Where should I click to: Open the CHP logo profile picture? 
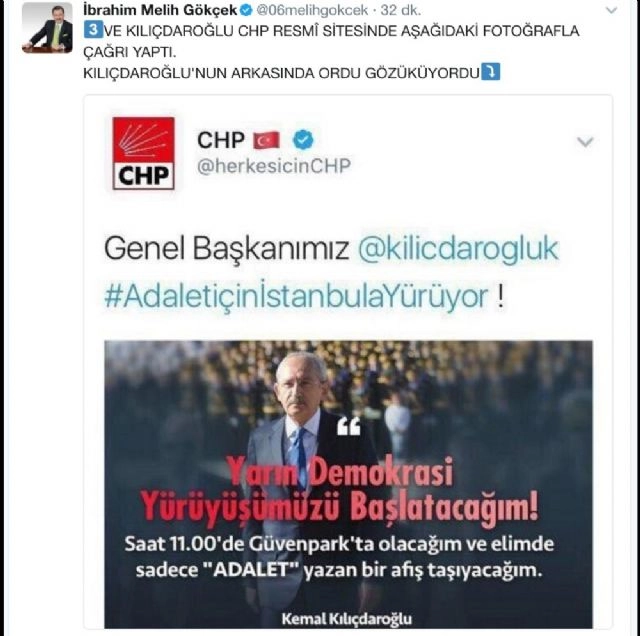coord(143,153)
